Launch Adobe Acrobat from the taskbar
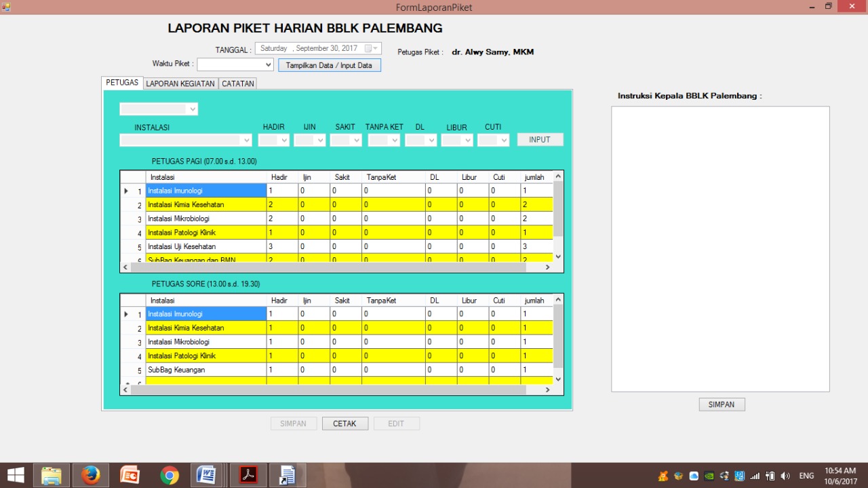This screenshot has height=488, width=868. point(247,474)
